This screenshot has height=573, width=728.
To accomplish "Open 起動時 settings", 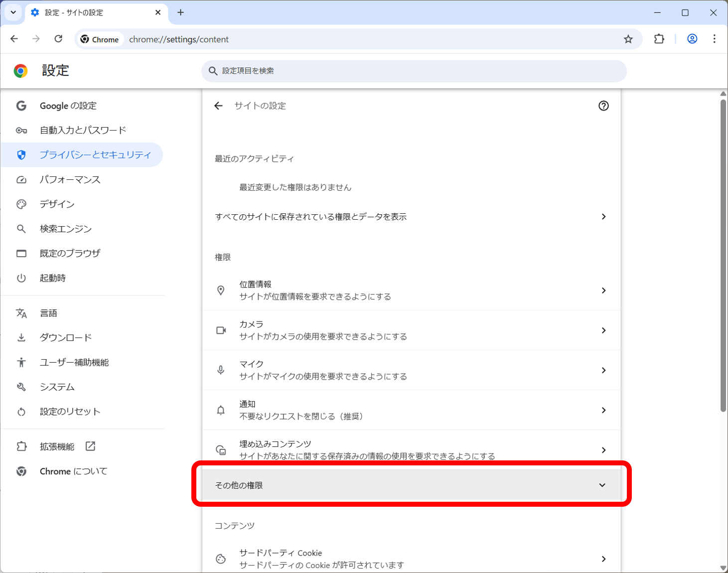I will 82,278.
